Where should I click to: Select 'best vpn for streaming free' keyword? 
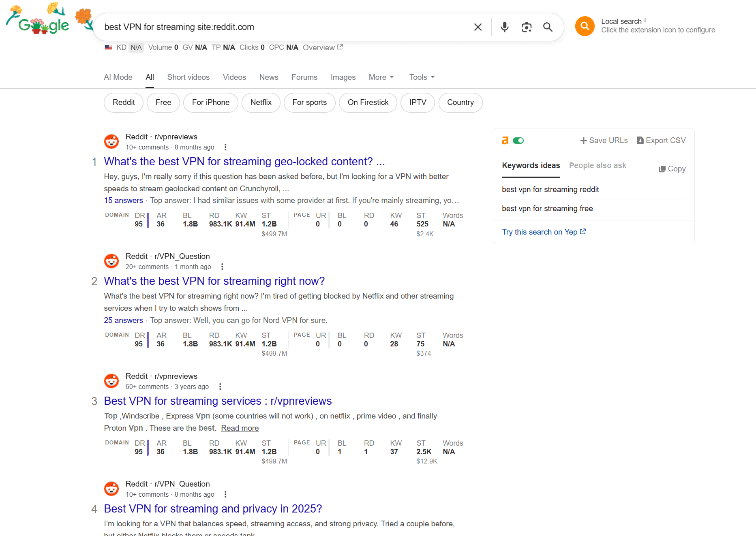tap(547, 209)
